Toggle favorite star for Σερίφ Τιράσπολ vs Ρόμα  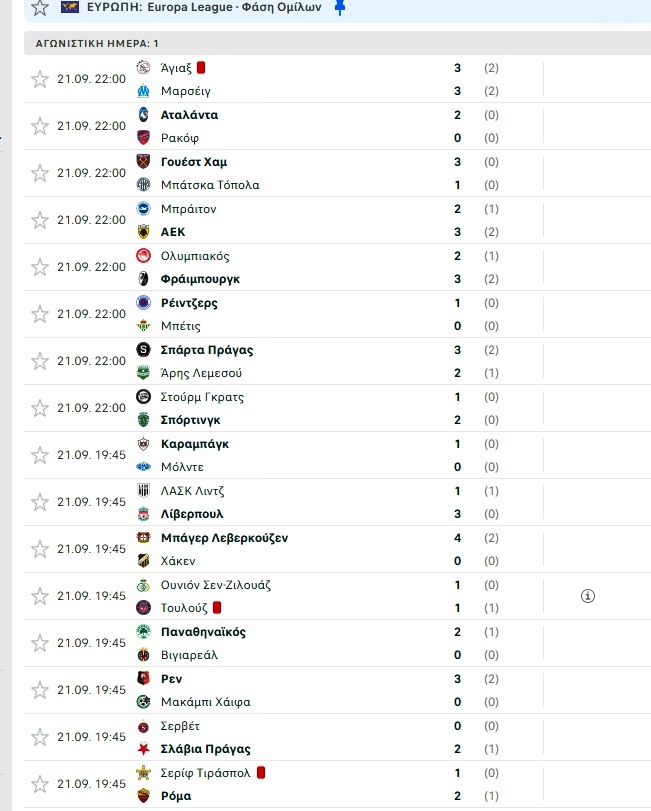[x=40, y=784]
